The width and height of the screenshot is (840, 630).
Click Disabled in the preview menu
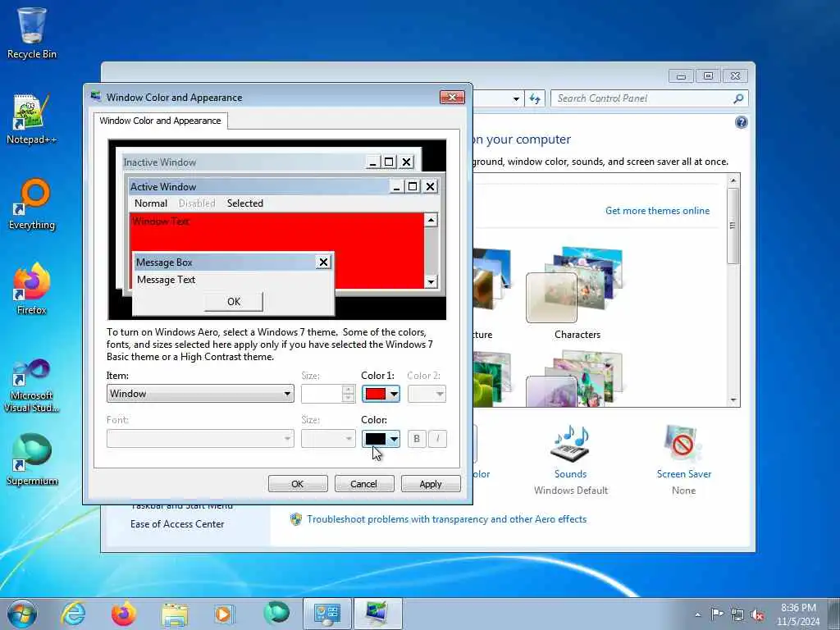tap(197, 203)
